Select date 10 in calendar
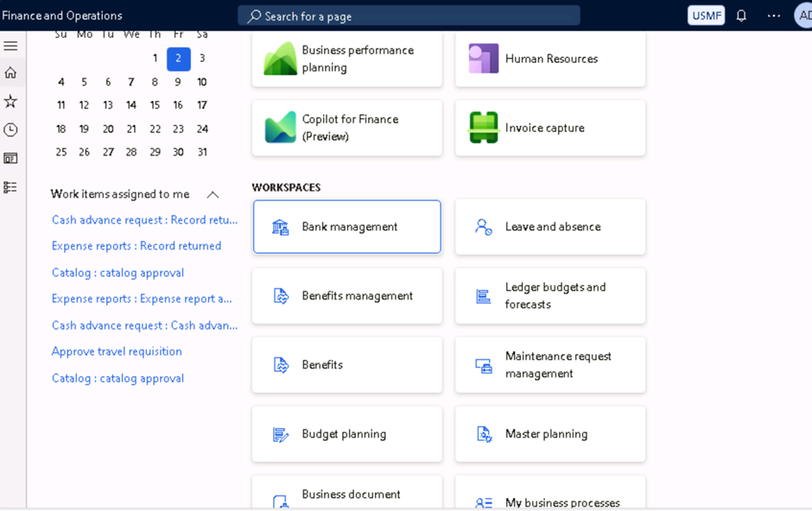 click(202, 82)
